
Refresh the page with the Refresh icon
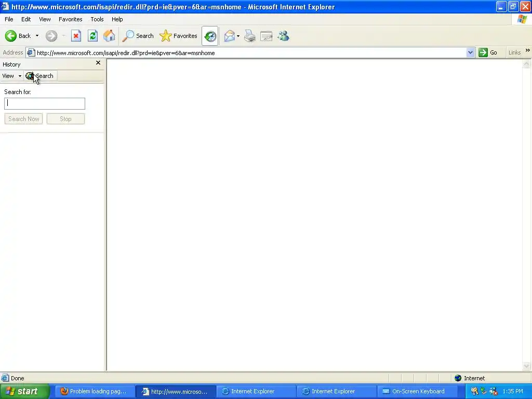[x=92, y=36]
